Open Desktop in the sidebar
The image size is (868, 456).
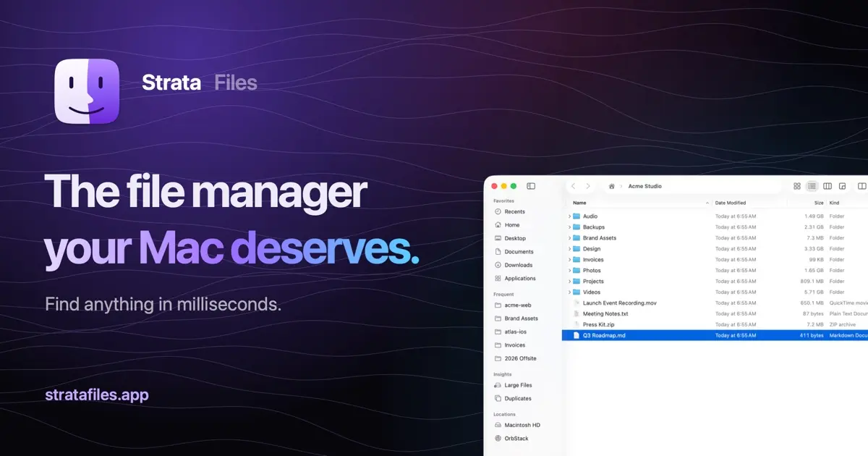(510, 238)
